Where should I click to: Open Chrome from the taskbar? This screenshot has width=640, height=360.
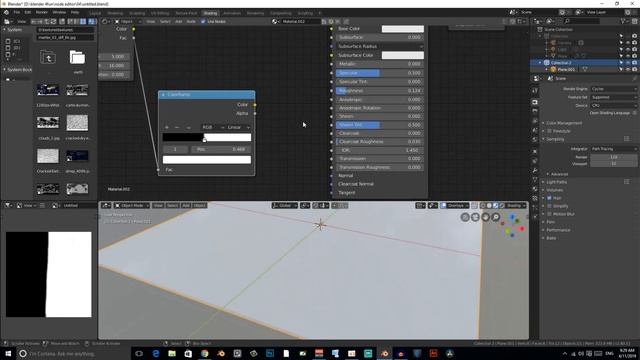point(204,353)
